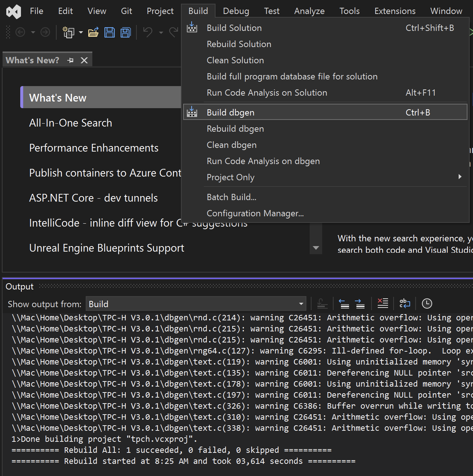Click the Save All icon
This screenshot has height=476, width=473.
point(125,32)
